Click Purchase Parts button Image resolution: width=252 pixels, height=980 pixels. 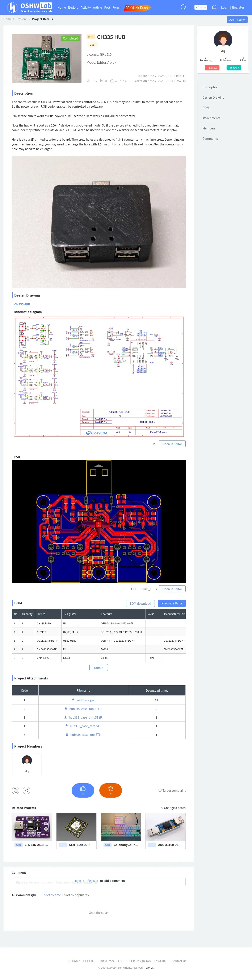[x=172, y=603]
